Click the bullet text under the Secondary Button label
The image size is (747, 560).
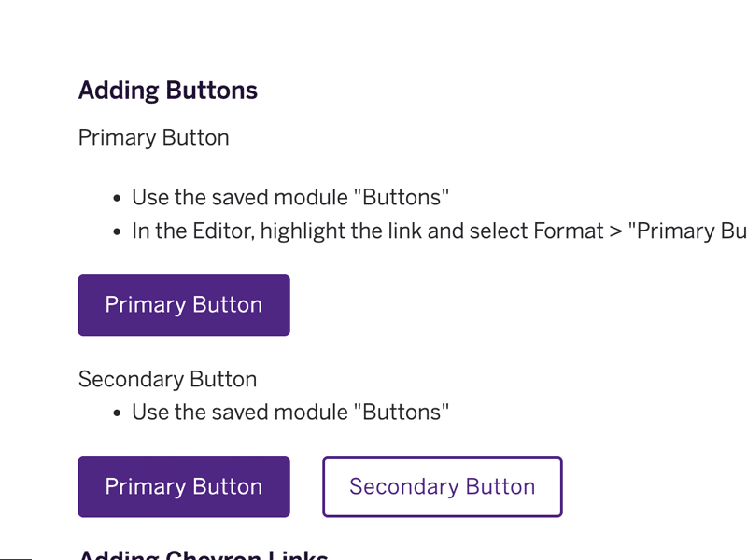click(290, 412)
